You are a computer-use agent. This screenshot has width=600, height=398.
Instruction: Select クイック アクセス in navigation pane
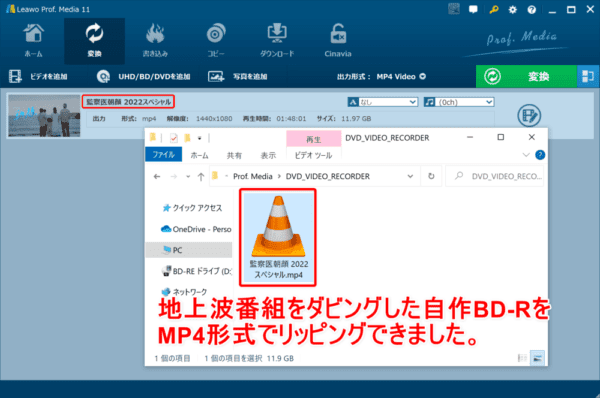point(192,208)
